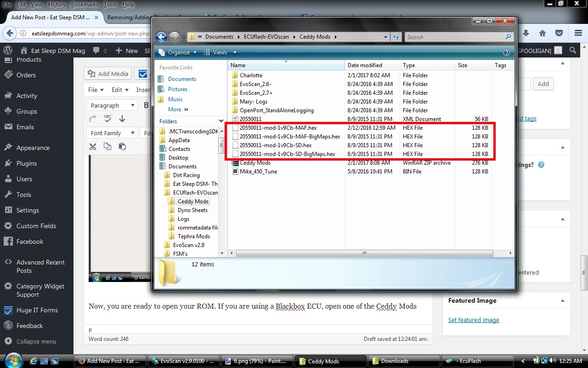
Task: Expand the More favorite links chevron
Action: (x=186, y=109)
